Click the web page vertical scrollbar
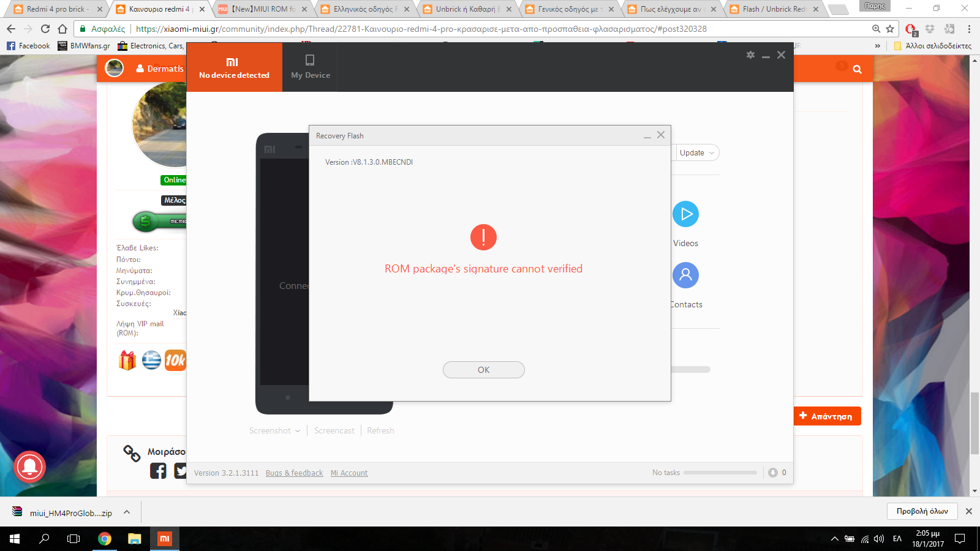Image resolution: width=980 pixels, height=551 pixels. 974,422
